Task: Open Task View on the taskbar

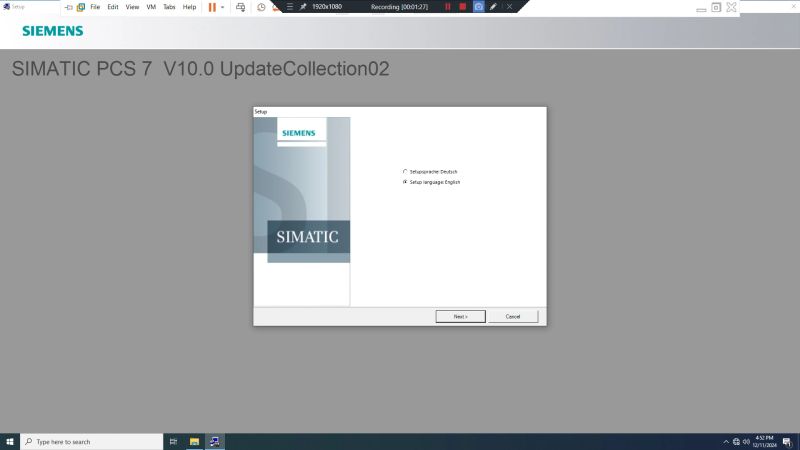Action: click(173, 442)
